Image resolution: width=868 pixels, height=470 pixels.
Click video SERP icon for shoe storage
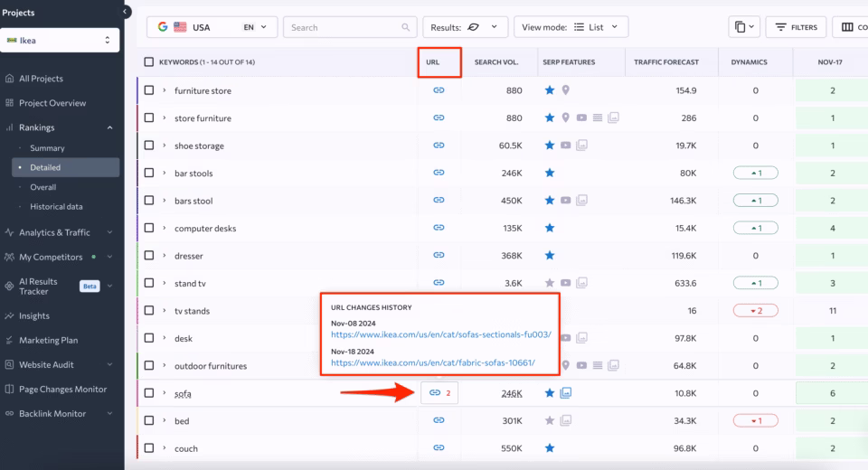coord(565,145)
